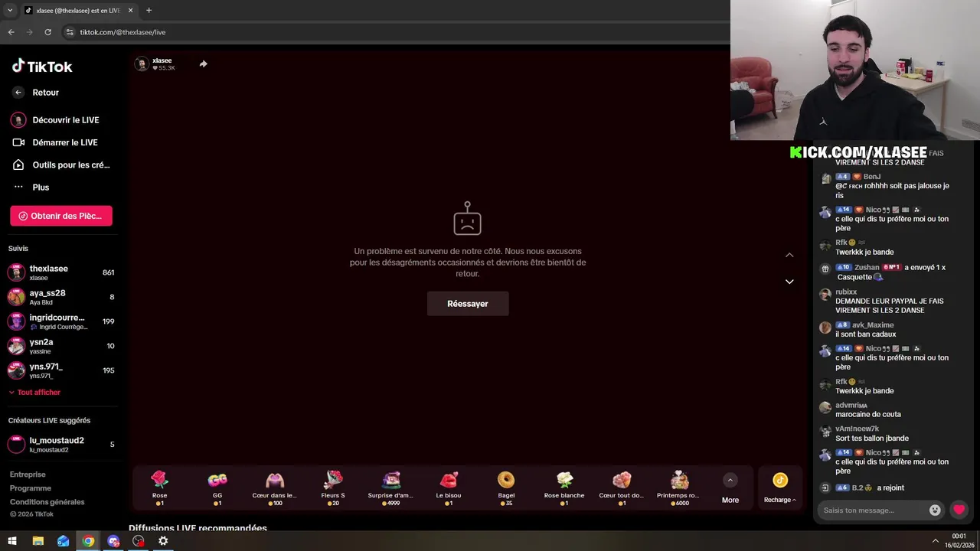The image size is (980, 551).
Task: Open the chat emoji picker
Action: click(x=935, y=510)
